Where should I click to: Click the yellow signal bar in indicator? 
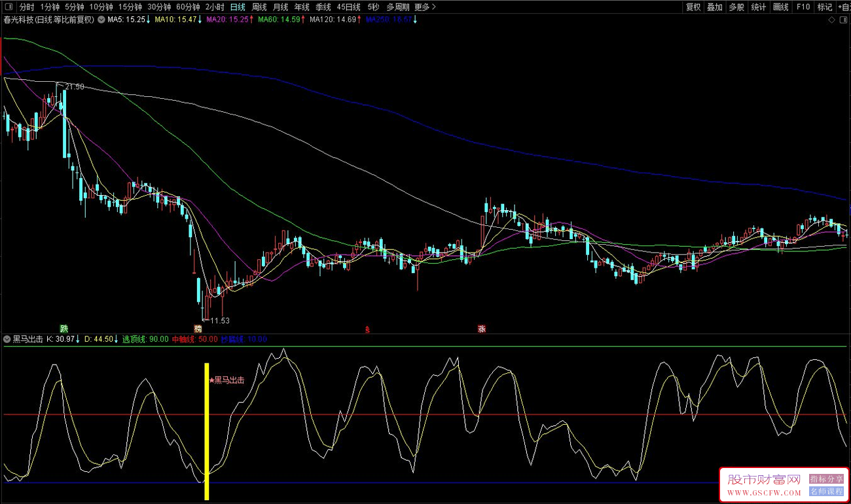tap(207, 431)
